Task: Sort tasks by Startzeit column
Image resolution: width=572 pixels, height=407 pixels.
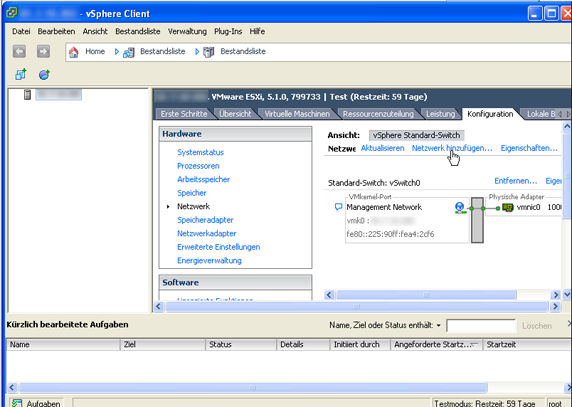Action: [x=527, y=345]
